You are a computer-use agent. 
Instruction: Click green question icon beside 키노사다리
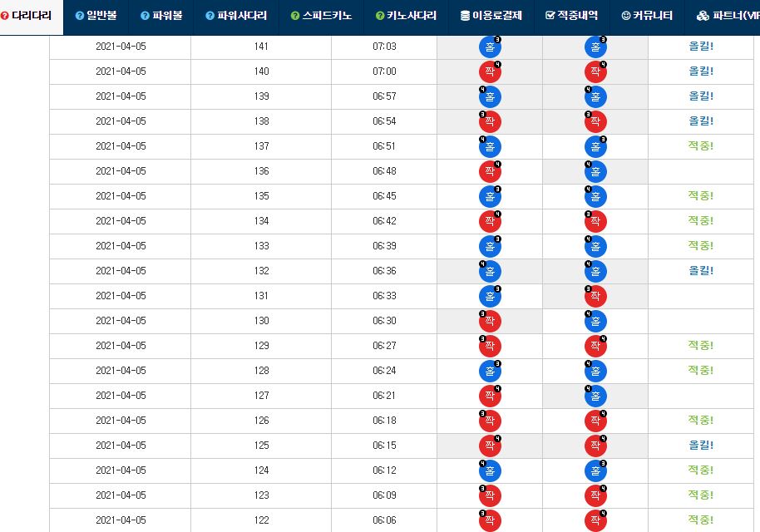click(x=380, y=16)
